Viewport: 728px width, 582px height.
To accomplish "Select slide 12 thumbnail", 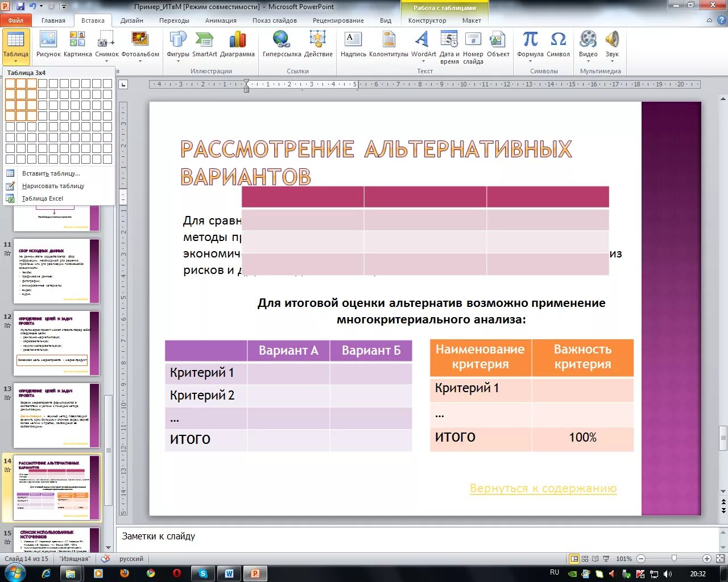I will point(56,343).
